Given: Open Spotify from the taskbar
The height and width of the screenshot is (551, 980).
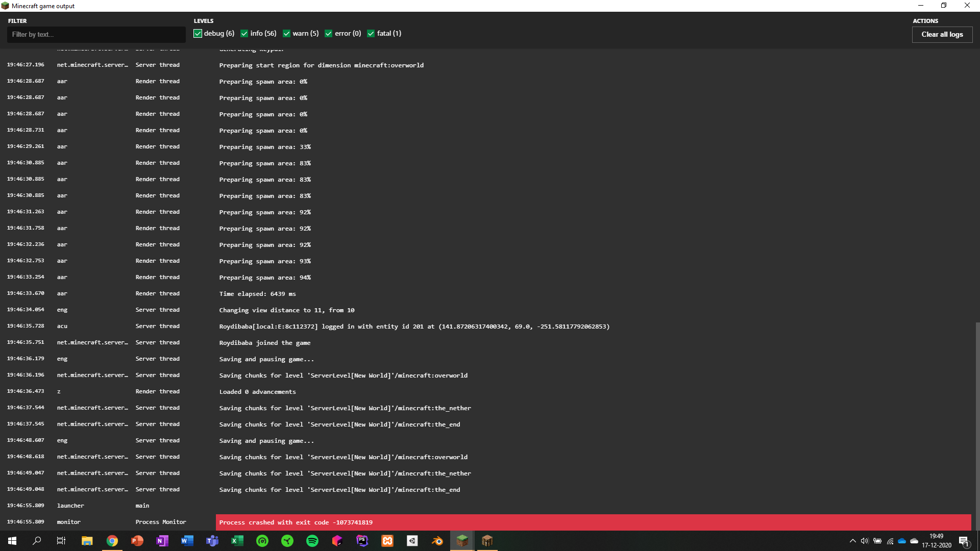Looking at the screenshot, I should [312, 541].
